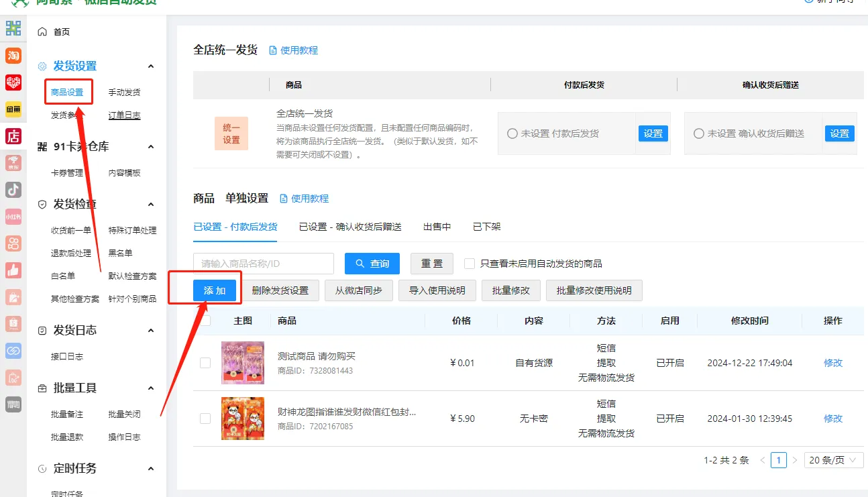Click the Weidian store icon in sidebar
This screenshot has width=868, height=497.
13,135
